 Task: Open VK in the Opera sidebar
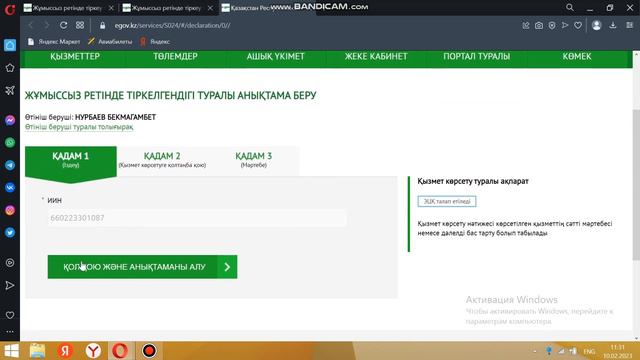10,187
